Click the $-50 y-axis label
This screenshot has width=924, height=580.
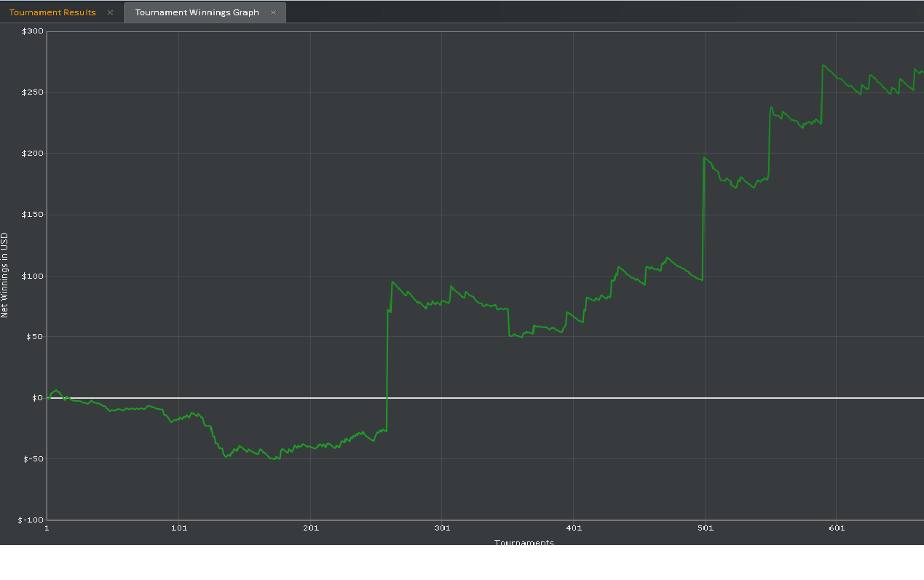33,459
